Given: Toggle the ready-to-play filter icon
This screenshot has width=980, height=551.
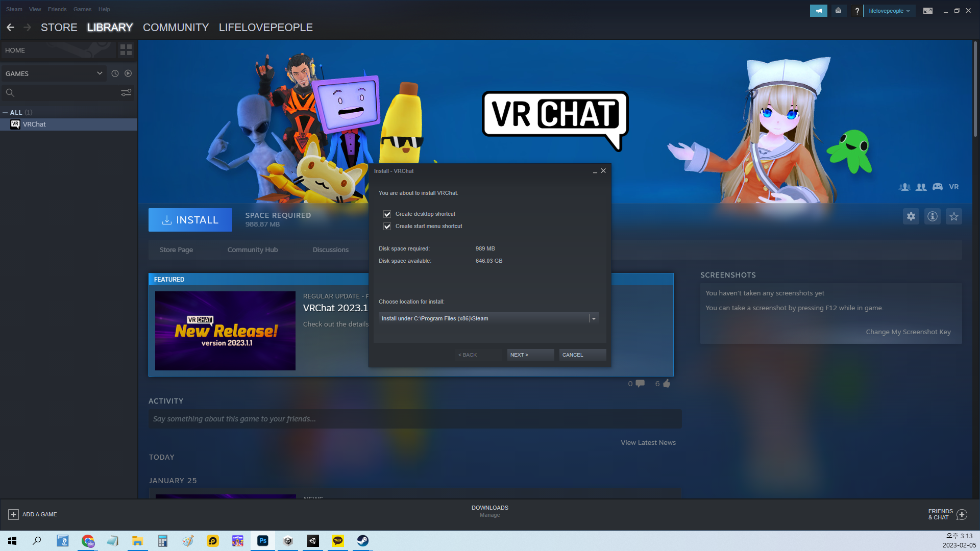Looking at the screenshot, I should point(128,73).
